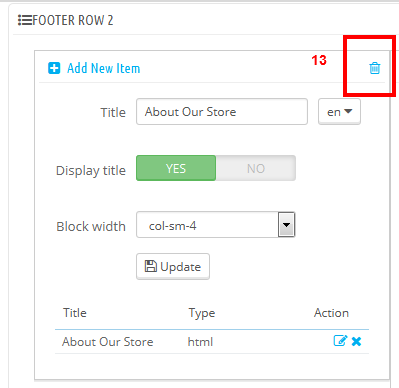399x388 pixels.
Task: Click the Action column header
Action: click(x=331, y=313)
